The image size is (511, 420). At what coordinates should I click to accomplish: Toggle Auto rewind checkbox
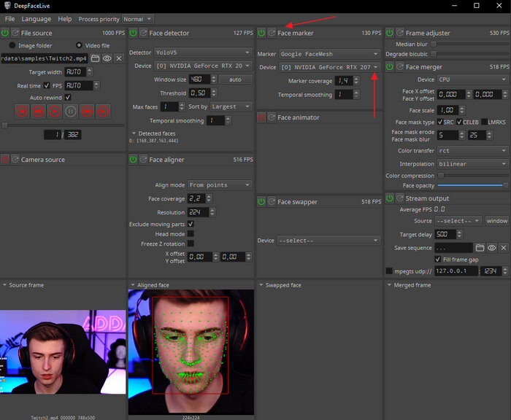[68, 97]
